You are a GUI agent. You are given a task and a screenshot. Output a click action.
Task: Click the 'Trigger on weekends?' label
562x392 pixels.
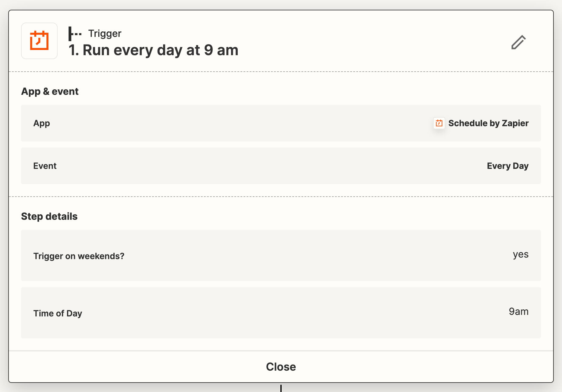click(x=79, y=256)
